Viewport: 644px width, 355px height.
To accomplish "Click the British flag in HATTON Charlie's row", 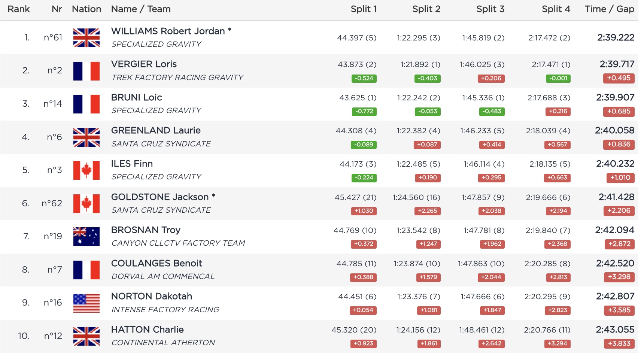I will coord(86,336).
